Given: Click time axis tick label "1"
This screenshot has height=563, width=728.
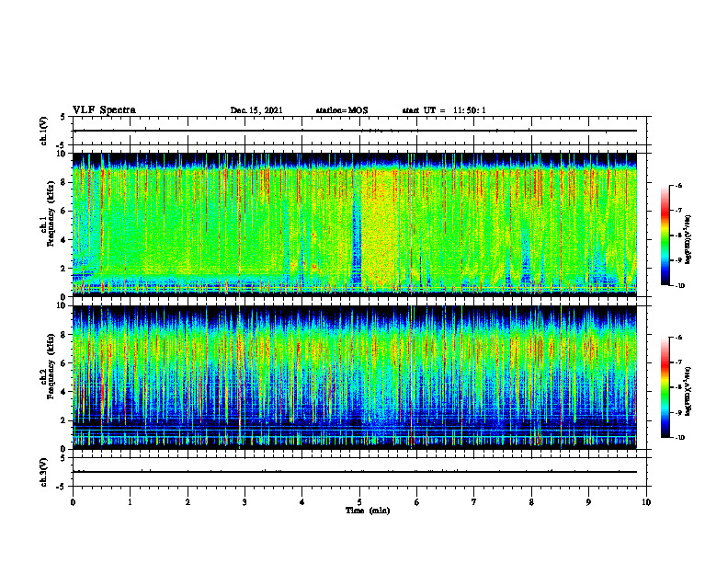Looking at the screenshot, I should point(130,502).
